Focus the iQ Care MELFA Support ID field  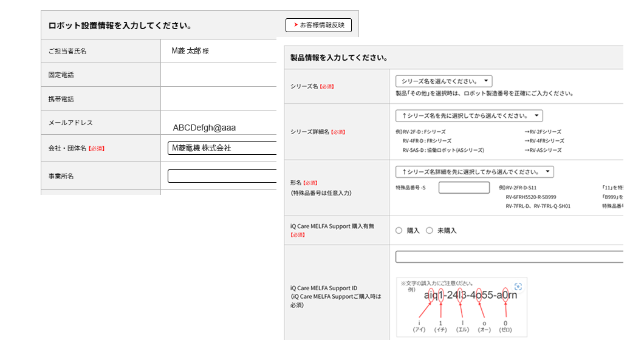tap(509, 257)
